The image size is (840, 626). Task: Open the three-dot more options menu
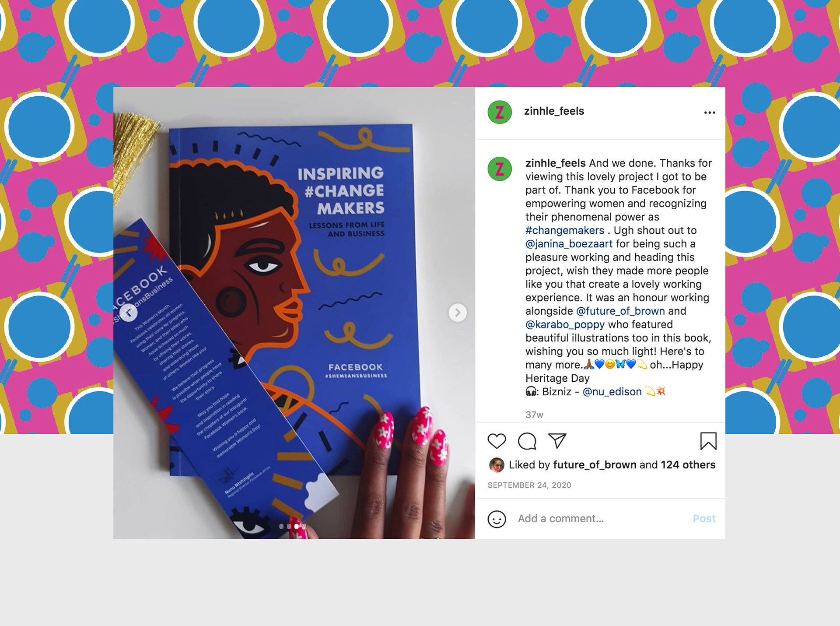(710, 113)
